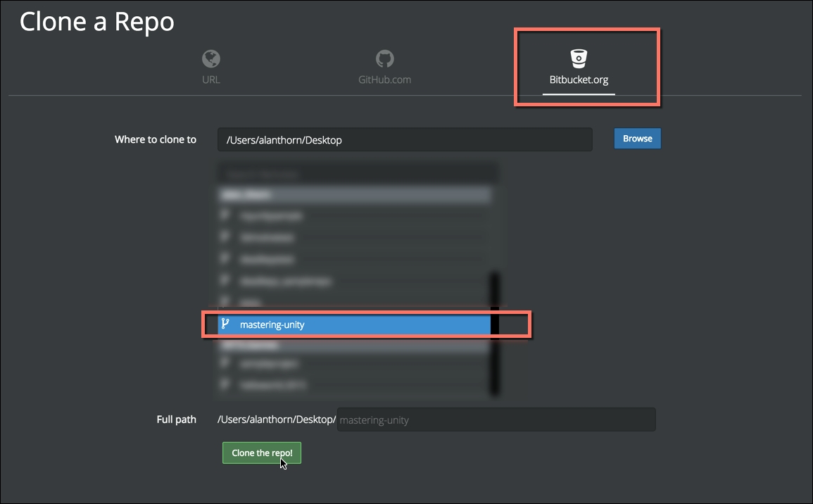Click the Full path folder name field

point(496,420)
